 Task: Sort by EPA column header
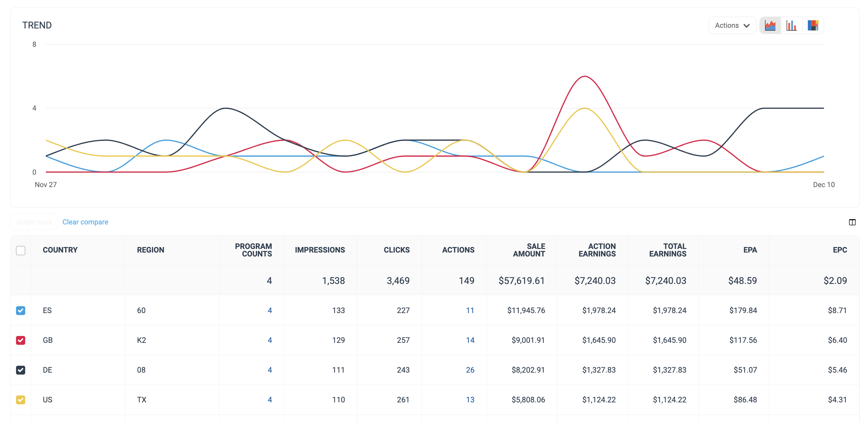point(750,250)
